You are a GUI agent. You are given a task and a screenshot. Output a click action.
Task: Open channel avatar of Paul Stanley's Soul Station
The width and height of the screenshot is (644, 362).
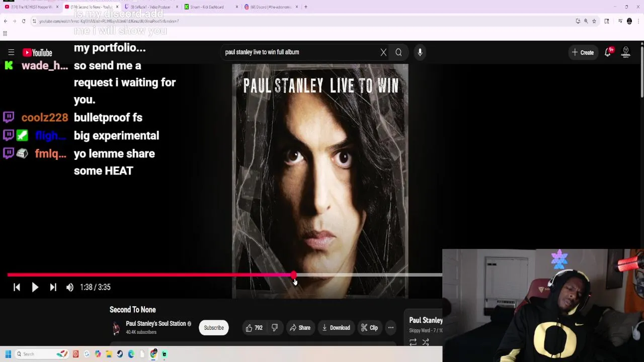(116, 328)
